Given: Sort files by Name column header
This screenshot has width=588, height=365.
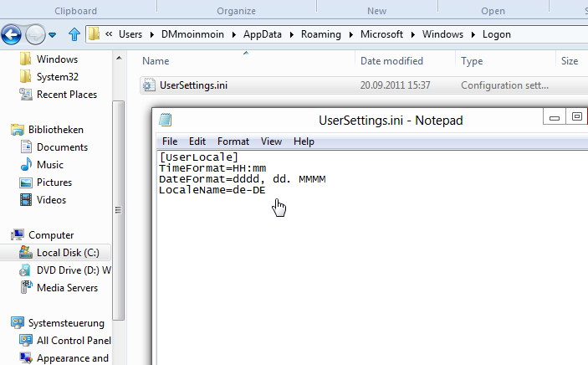Looking at the screenshot, I should coord(156,61).
